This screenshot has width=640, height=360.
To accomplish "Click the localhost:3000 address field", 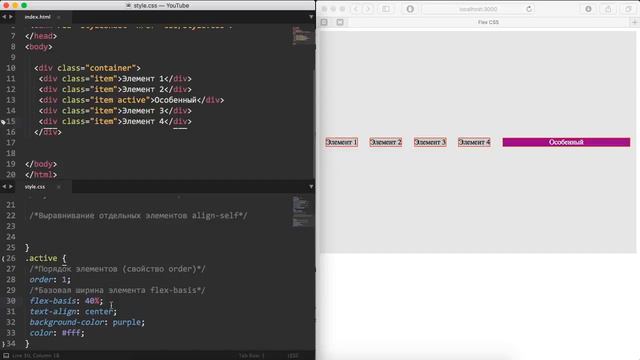I will click(x=478, y=9).
